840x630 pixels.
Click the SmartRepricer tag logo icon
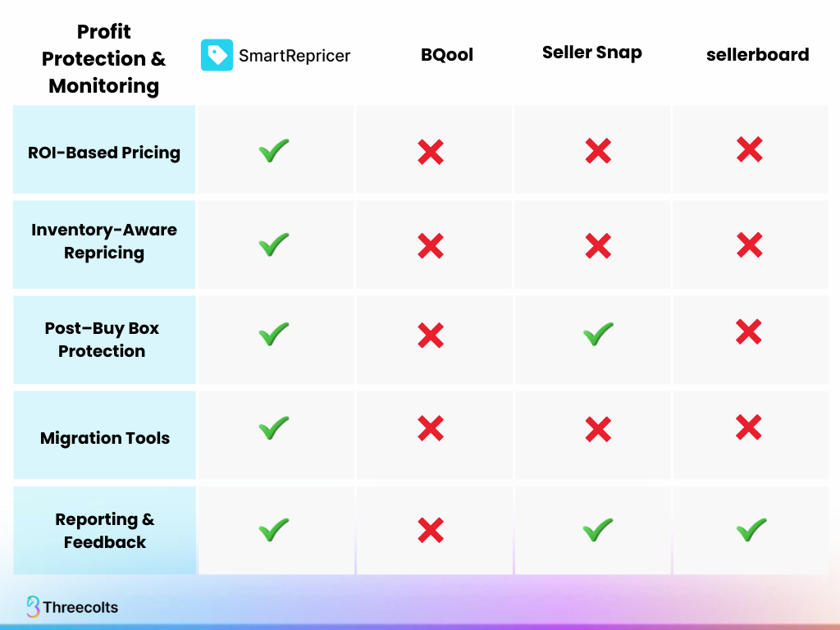(217, 55)
